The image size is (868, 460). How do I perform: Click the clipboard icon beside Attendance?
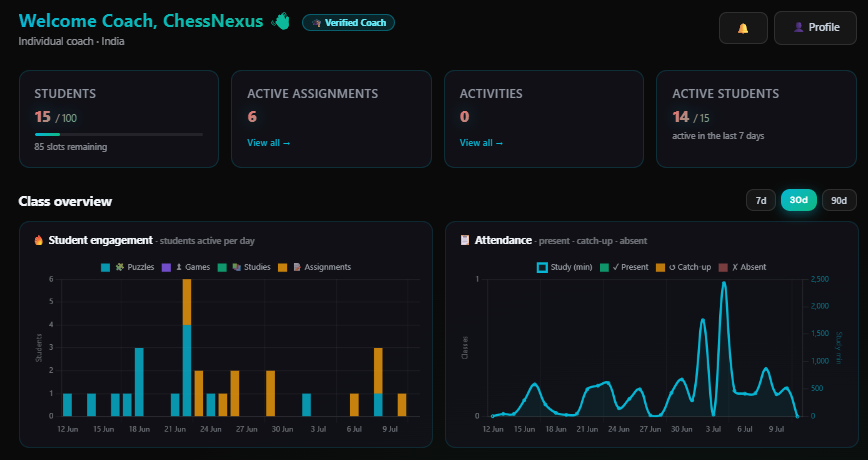click(465, 240)
